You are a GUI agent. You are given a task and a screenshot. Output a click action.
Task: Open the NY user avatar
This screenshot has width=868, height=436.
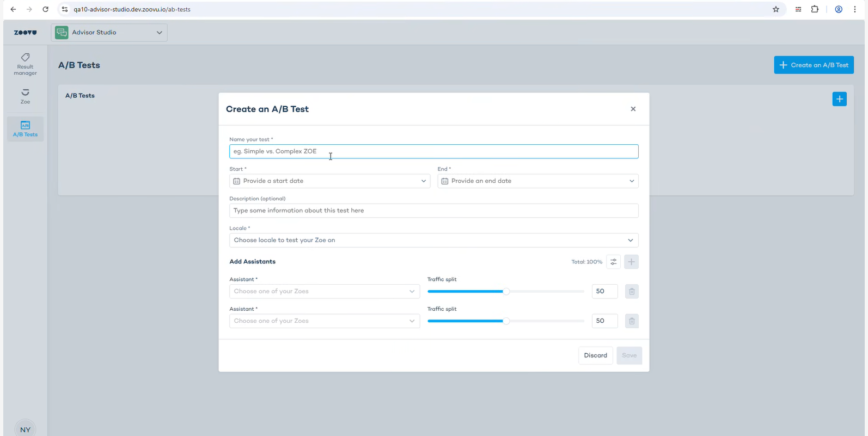pyautogui.click(x=25, y=429)
